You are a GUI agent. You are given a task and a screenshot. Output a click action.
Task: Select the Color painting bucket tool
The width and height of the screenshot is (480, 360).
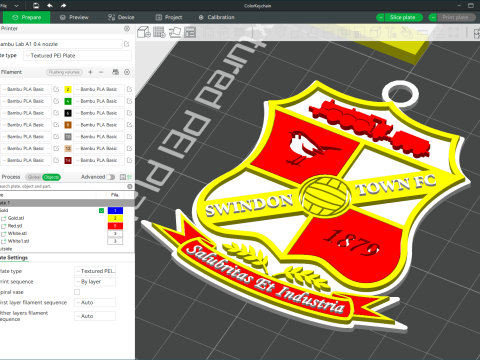(x=406, y=32)
